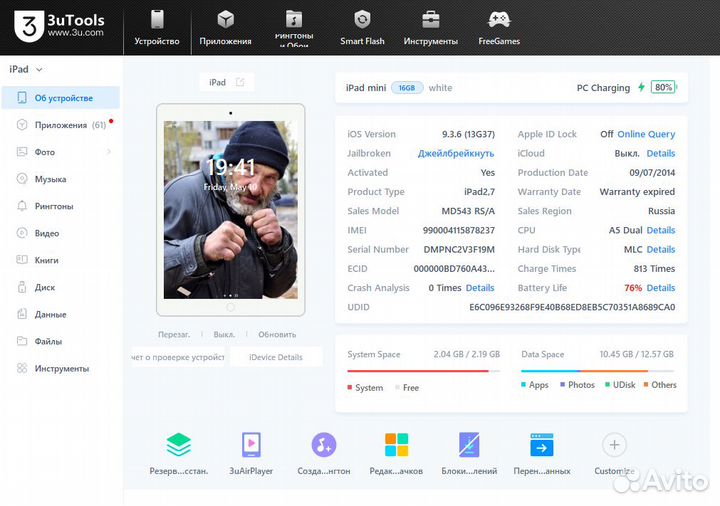Viewport: 720px width, 506px height.
Task: Click the 80% battery indicator
Action: coord(664,87)
